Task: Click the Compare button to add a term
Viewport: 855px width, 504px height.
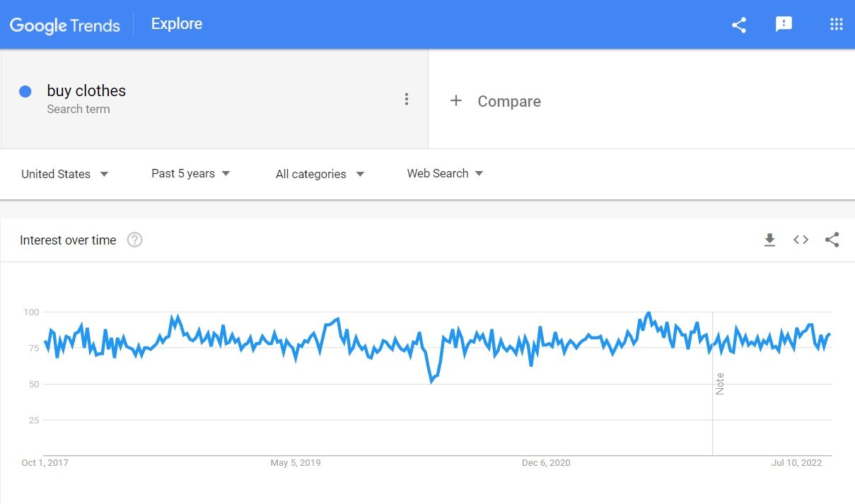Action: click(x=496, y=101)
